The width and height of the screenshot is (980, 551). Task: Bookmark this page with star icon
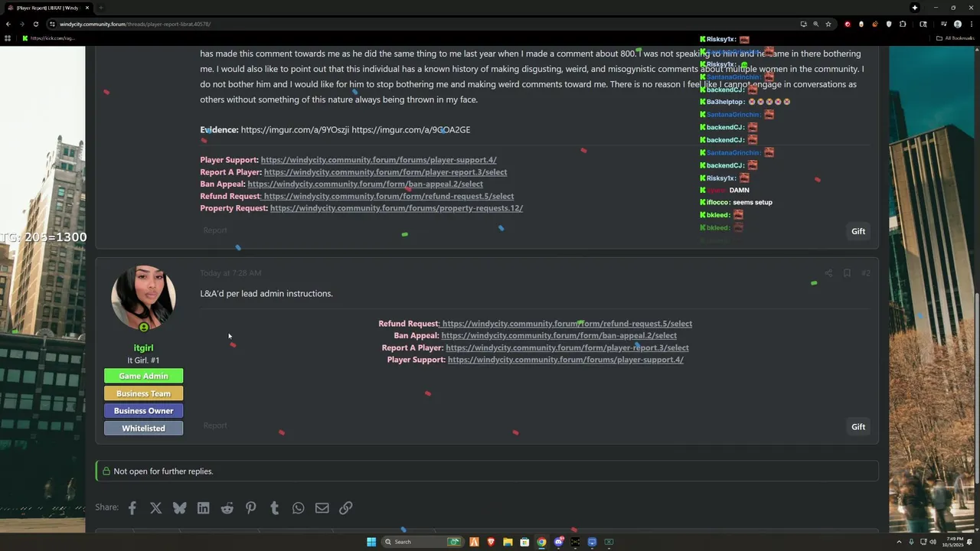click(828, 24)
